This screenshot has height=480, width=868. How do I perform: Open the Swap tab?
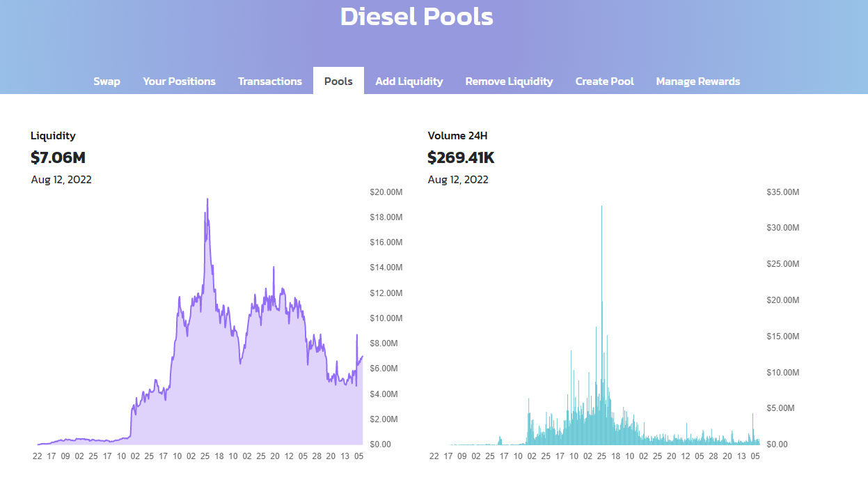coord(106,82)
